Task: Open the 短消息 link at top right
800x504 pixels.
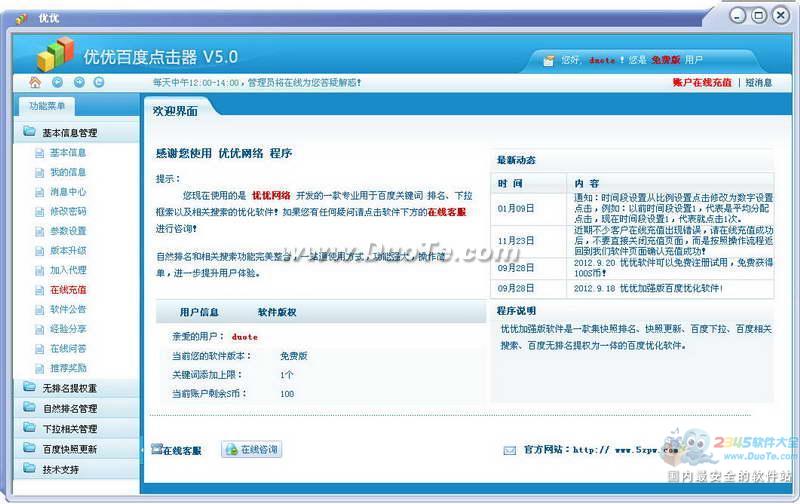Action: pos(758,82)
